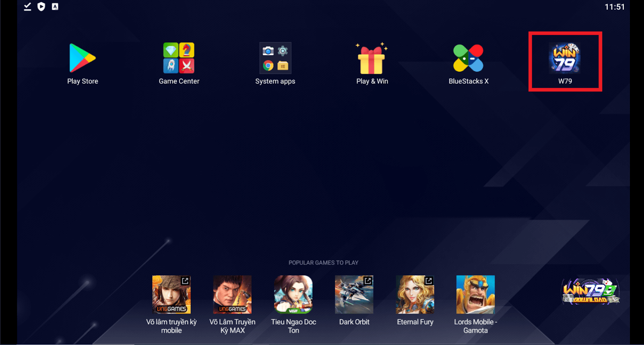644x345 pixels.
Task: Click the clock showing 11:51
Action: click(x=614, y=7)
